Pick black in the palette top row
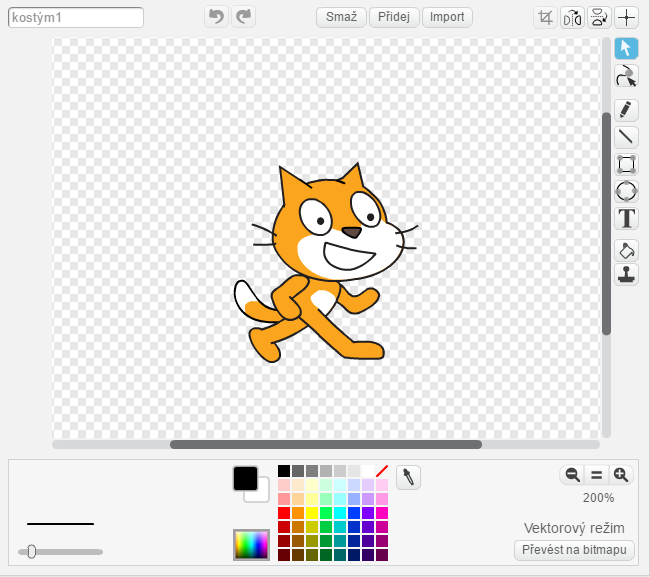Viewport: 650px width, 577px height. (x=284, y=471)
